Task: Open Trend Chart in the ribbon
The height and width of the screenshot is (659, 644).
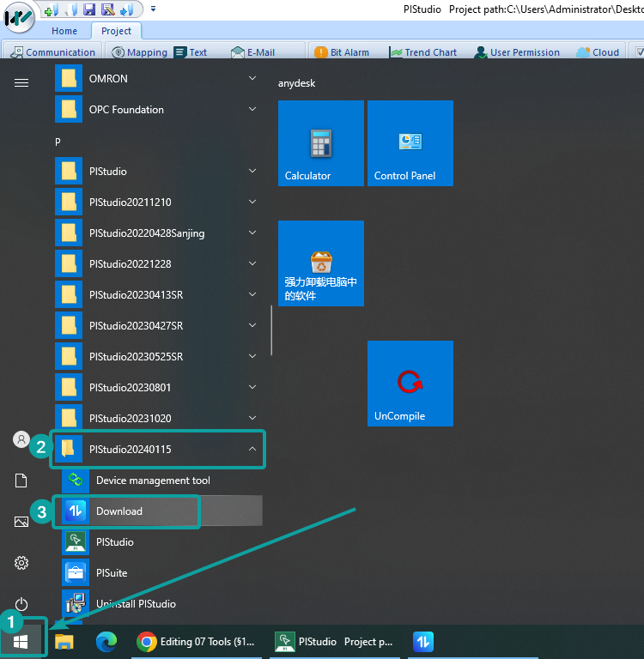Action: pyautogui.click(x=423, y=52)
